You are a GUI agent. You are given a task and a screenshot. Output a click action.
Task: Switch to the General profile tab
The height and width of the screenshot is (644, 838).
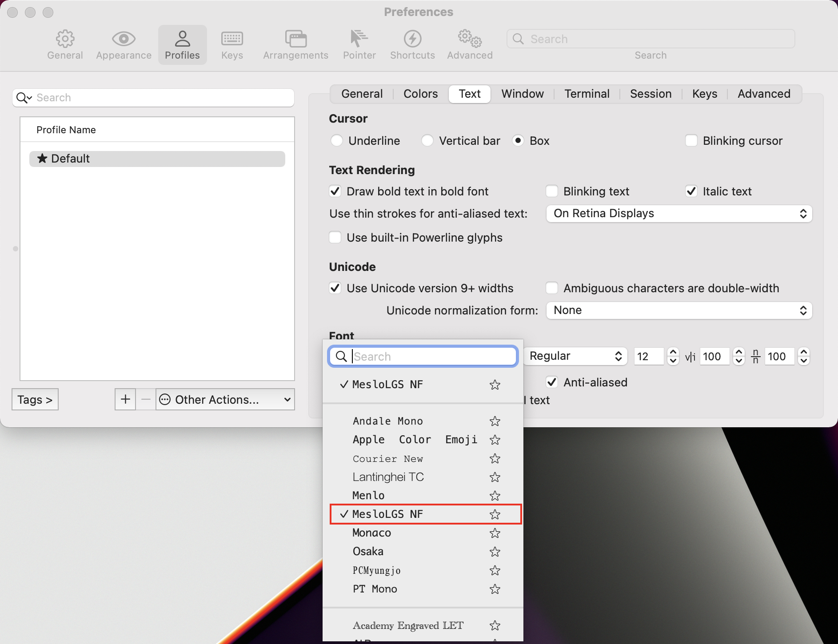tap(362, 94)
